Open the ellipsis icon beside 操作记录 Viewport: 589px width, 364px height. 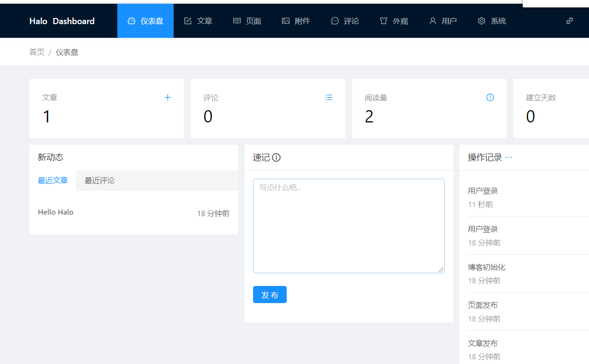click(x=509, y=157)
